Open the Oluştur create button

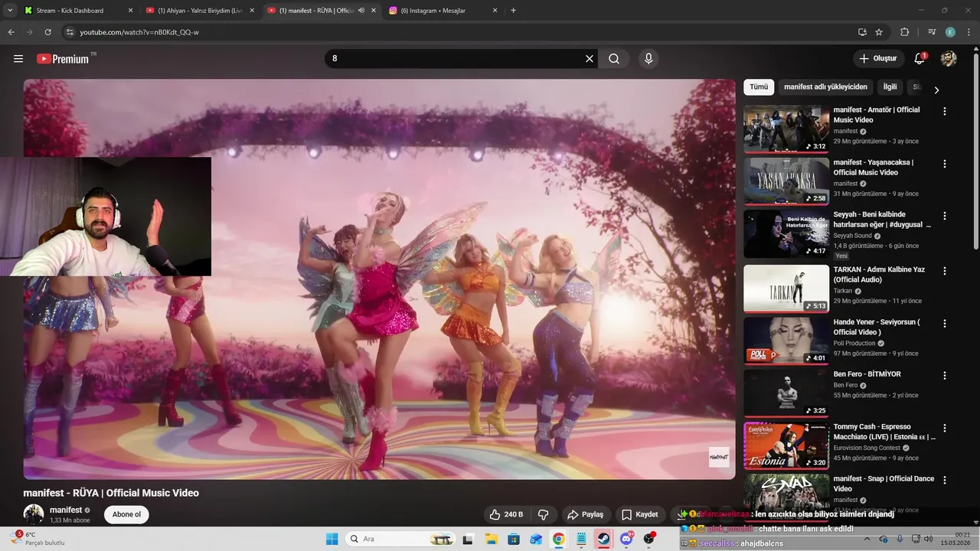pos(877,59)
